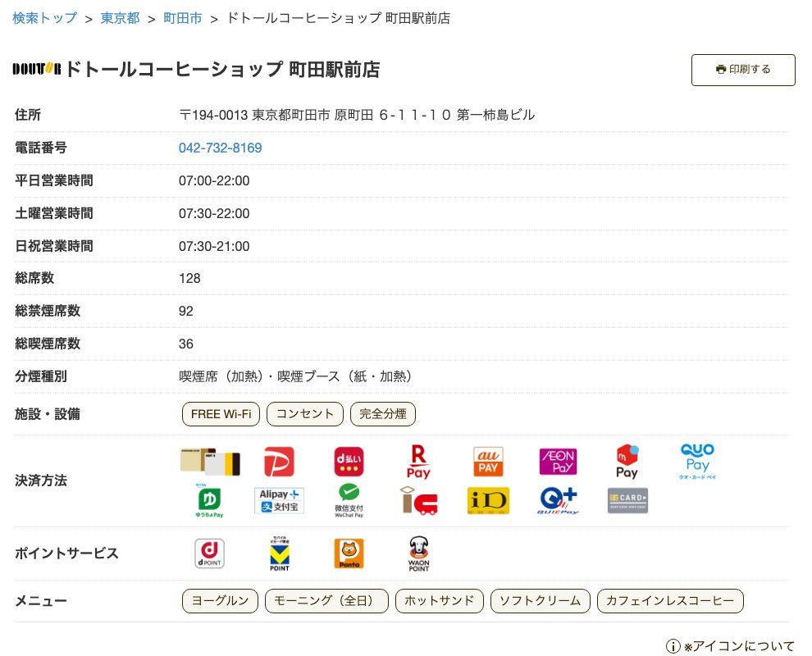Select the コンセント facility tag

point(305,414)
